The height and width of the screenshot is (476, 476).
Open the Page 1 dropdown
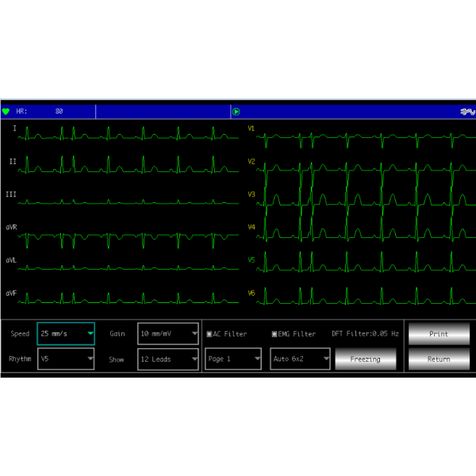point(233,359)
